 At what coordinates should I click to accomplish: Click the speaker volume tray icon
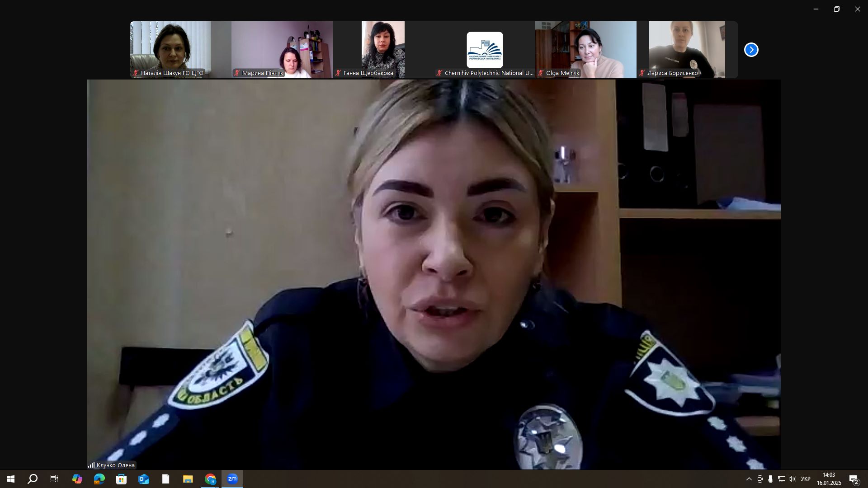792,479
